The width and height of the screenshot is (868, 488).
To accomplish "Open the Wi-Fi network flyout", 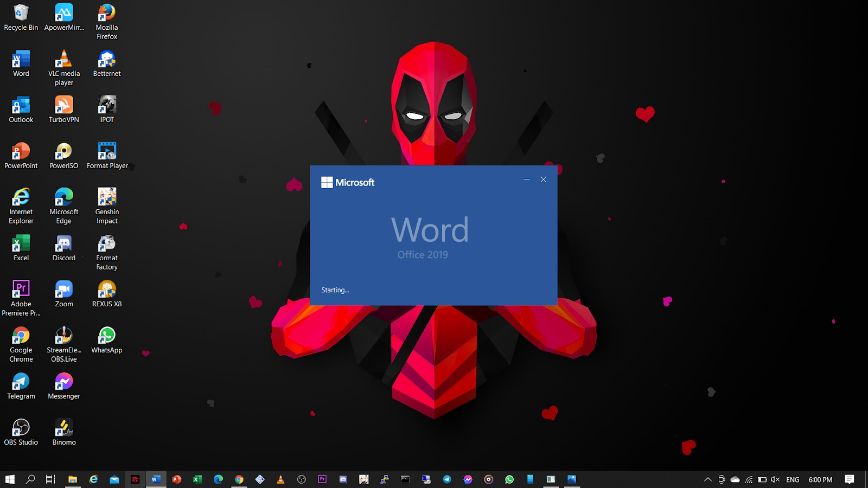I will tap(749, 479).
